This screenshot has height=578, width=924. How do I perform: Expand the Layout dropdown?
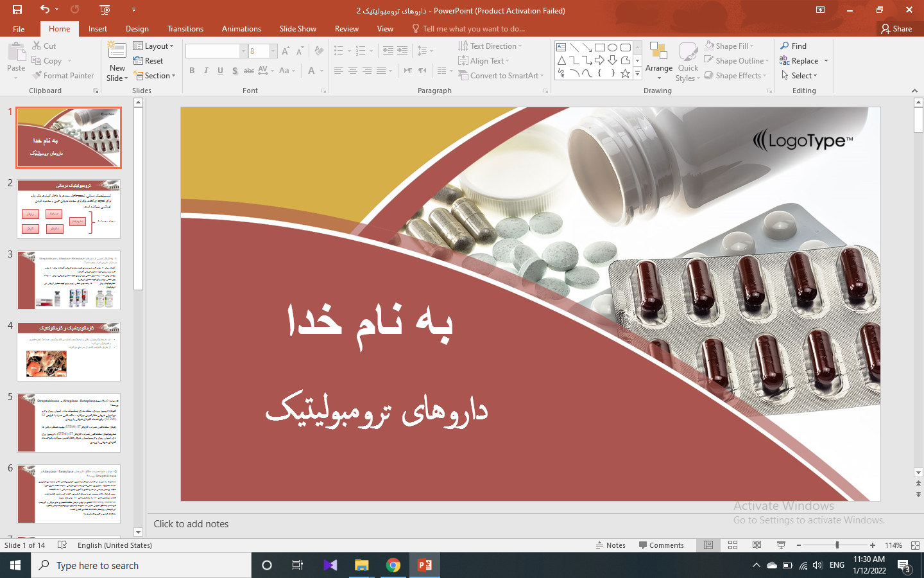[154, 46]
